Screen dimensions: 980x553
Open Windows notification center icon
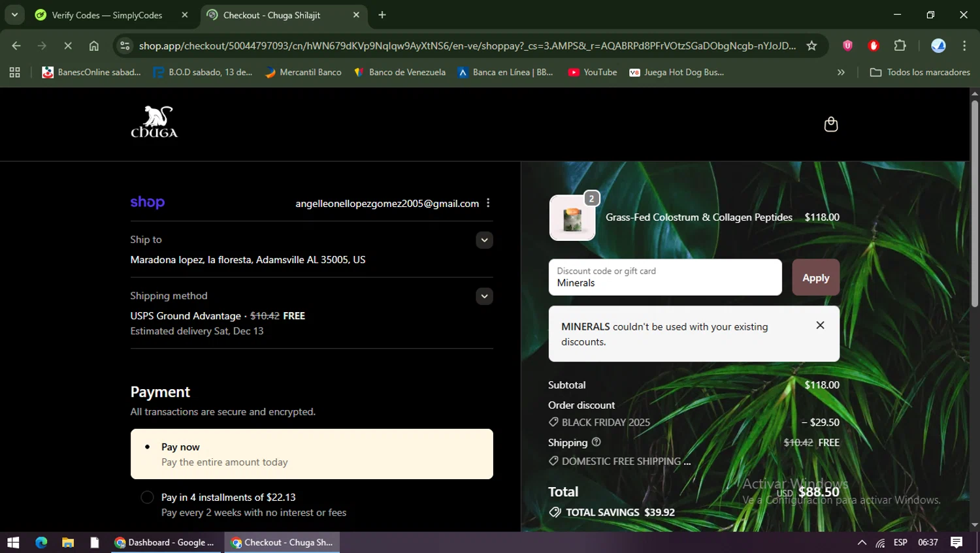[x=956, y=543]
